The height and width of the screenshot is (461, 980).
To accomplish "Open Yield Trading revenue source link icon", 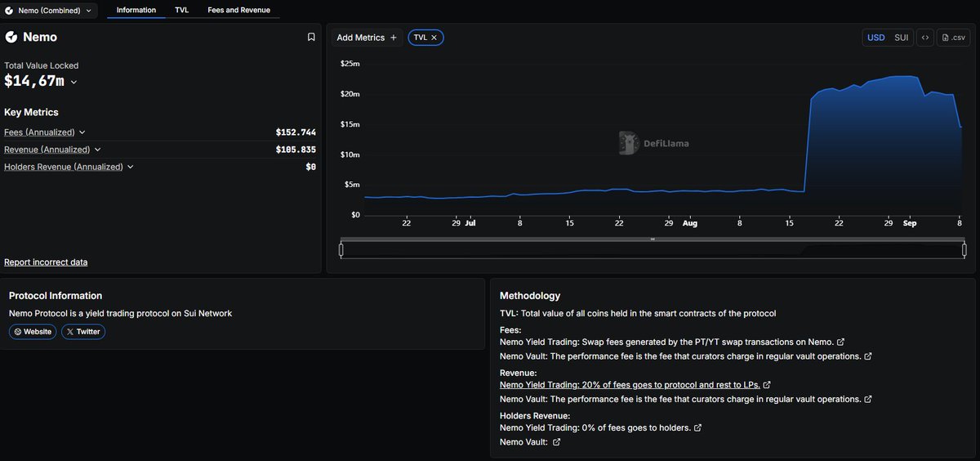I will pos(767,384).
